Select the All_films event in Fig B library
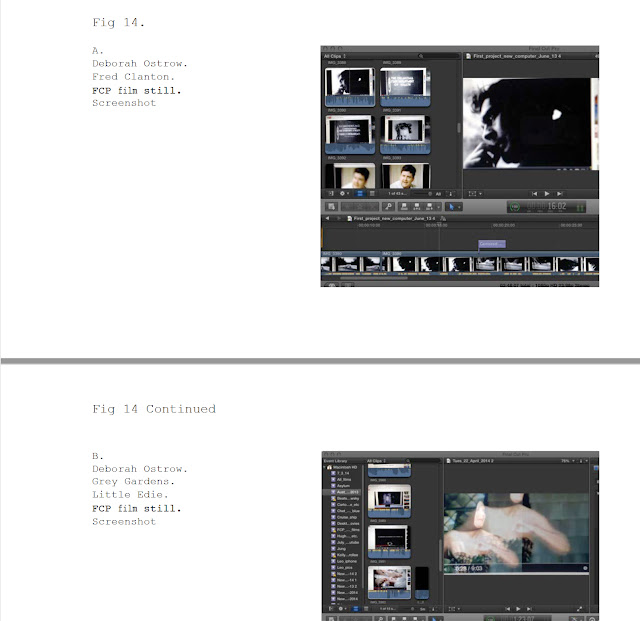 pyautogui.click(x=344, y=480)
